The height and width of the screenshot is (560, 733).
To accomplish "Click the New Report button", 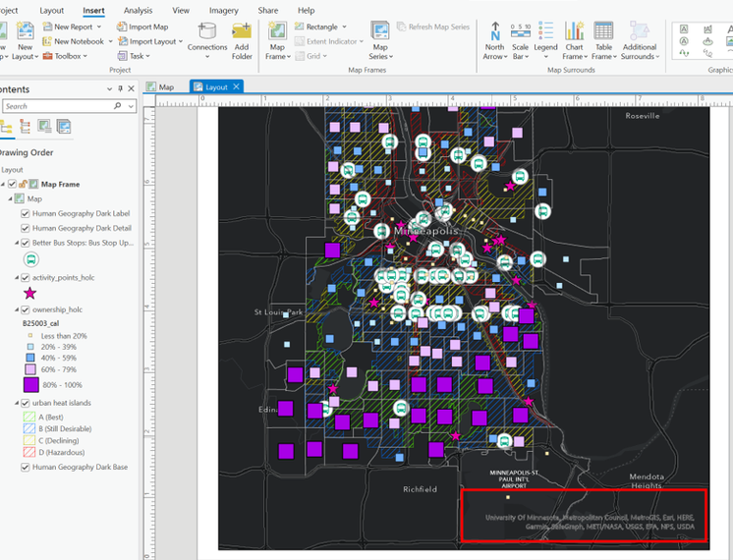I will pos(74,27).
